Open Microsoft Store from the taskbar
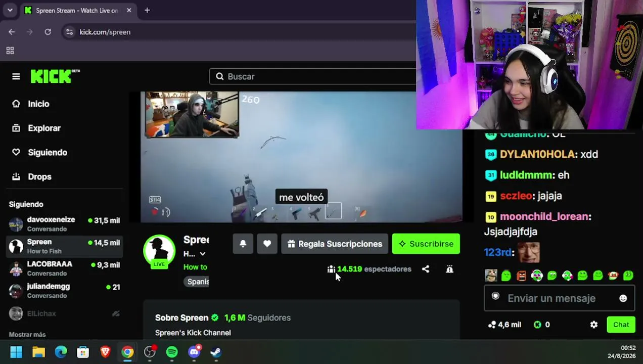The width and height of the screenshot is (643, 364). (83, 352)
